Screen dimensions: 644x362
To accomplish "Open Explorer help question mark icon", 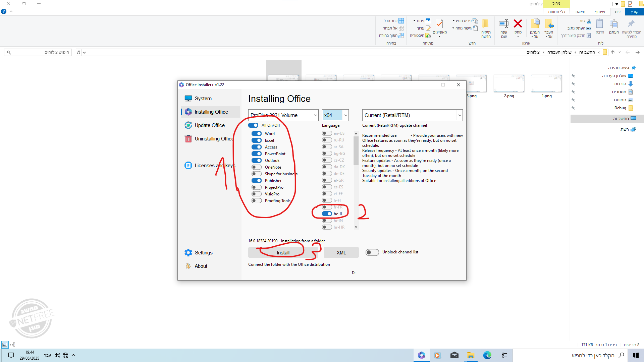I will 4,11.
